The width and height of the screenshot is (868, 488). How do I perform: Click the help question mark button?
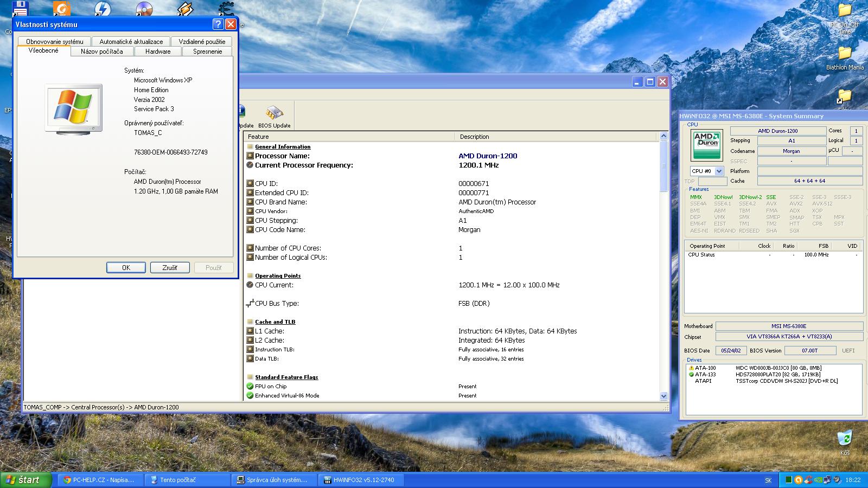click(x=218, y=24)
